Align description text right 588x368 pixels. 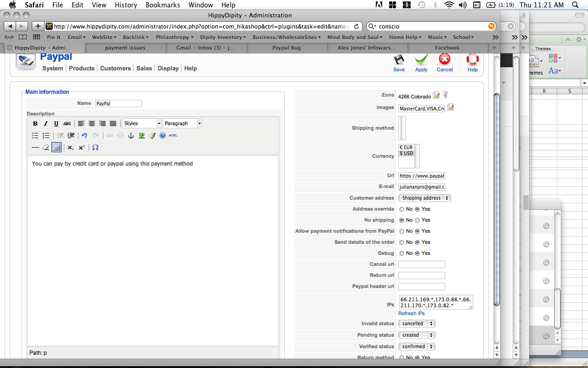coord(102,123)
